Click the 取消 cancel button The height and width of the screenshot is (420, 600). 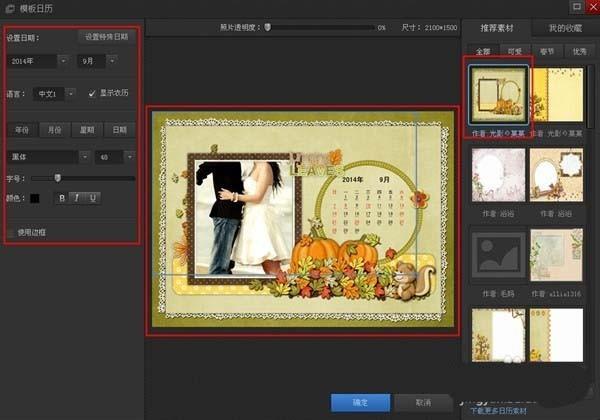click(x=423, y=402)
